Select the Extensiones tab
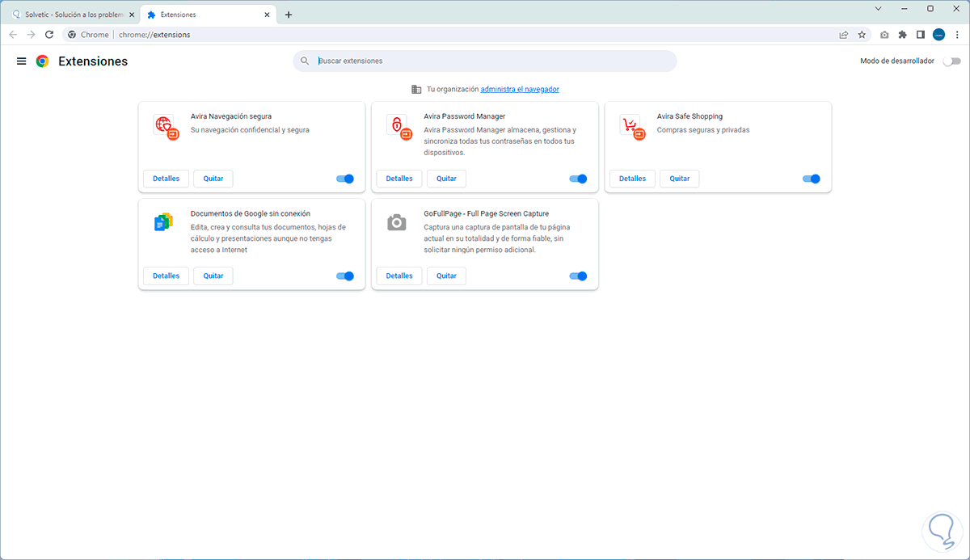Screen dimensions: 970x560 tap(209, 15)
